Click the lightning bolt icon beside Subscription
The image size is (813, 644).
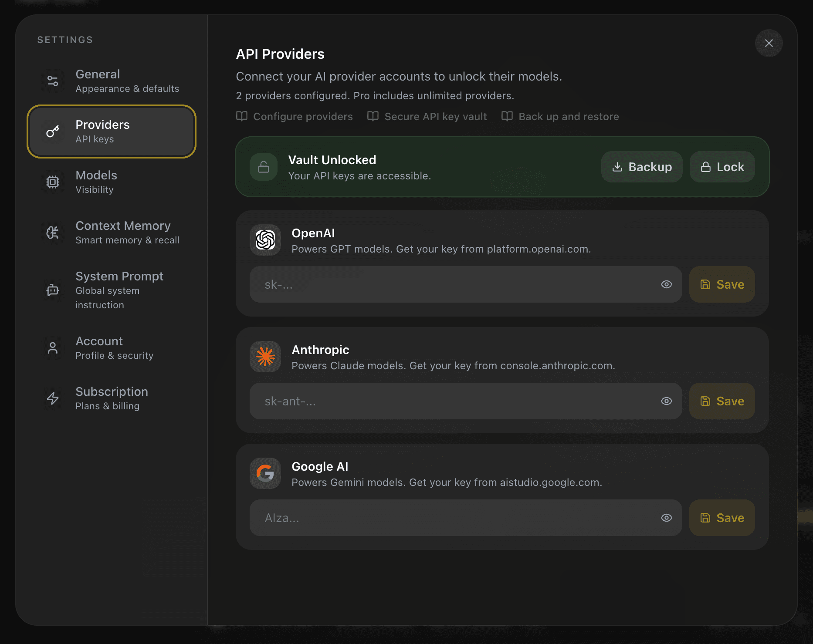53,398
